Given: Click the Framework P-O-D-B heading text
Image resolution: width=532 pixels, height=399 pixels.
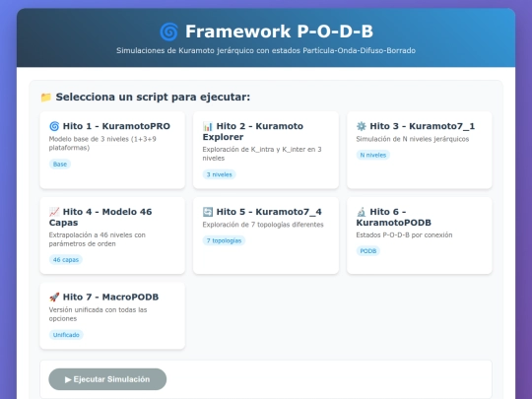Looking at the screenshot, I should click(x=279, y=32).
